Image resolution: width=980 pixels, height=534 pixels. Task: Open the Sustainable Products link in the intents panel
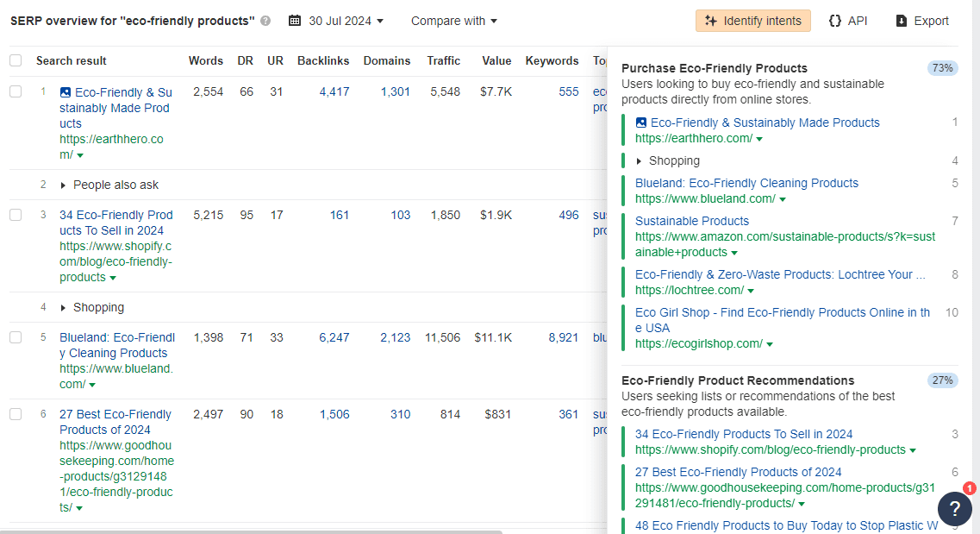[x=692, y=221]
